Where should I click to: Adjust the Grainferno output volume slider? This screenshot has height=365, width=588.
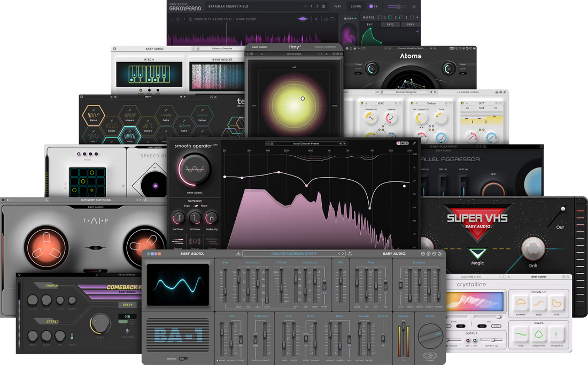(397, 6)
